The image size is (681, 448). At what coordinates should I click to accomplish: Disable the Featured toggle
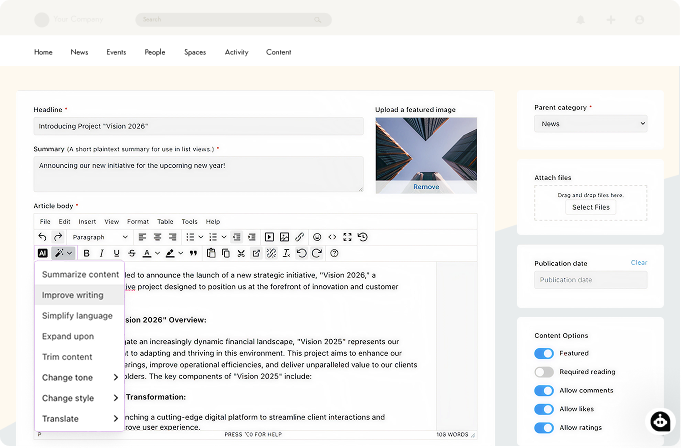[544, 353]
